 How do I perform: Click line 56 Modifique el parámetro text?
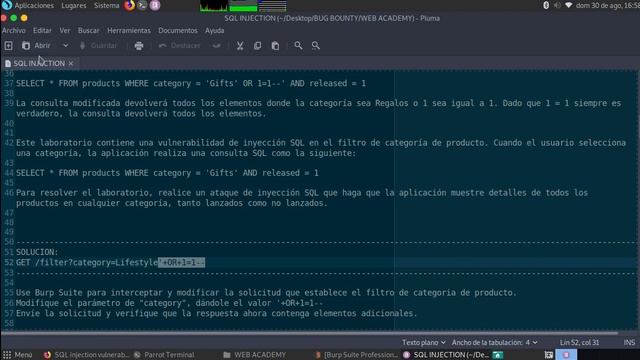pos(169,303)
